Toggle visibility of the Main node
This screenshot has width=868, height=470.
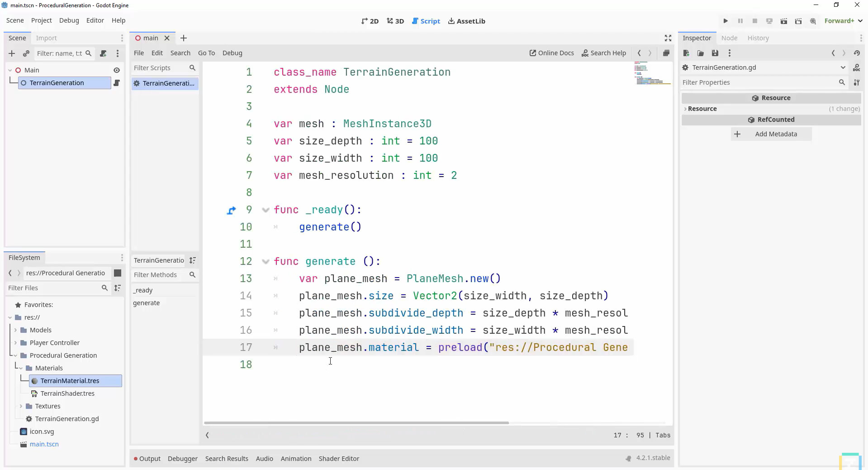click(117, 70)
